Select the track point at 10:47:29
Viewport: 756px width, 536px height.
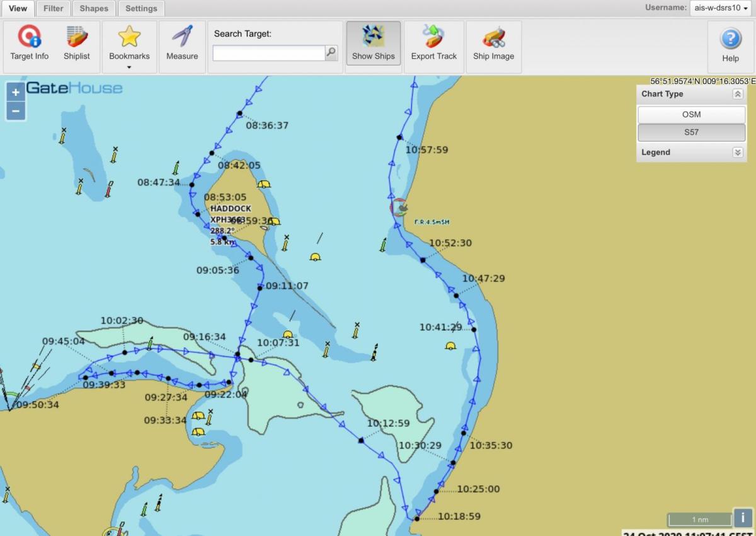coord(456,295)
